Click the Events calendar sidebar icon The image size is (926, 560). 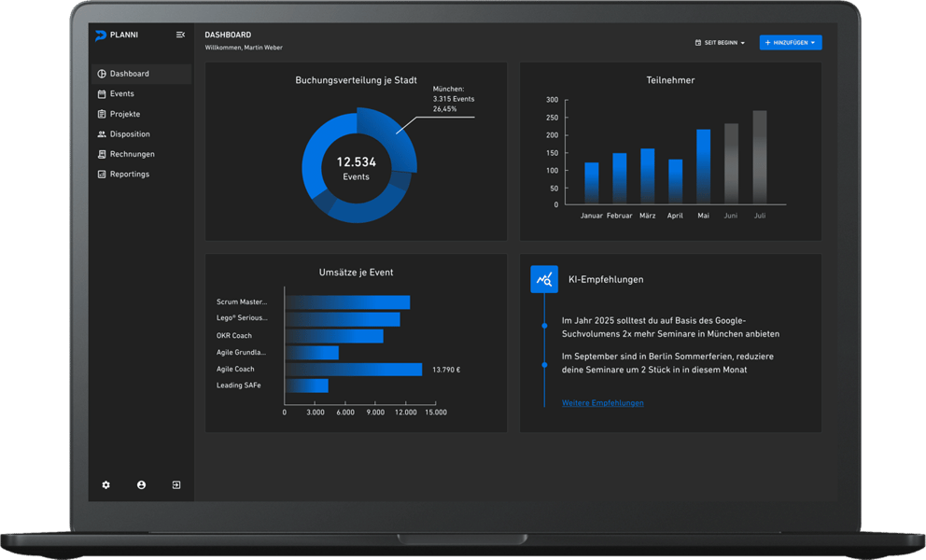[x=102, y=94]
